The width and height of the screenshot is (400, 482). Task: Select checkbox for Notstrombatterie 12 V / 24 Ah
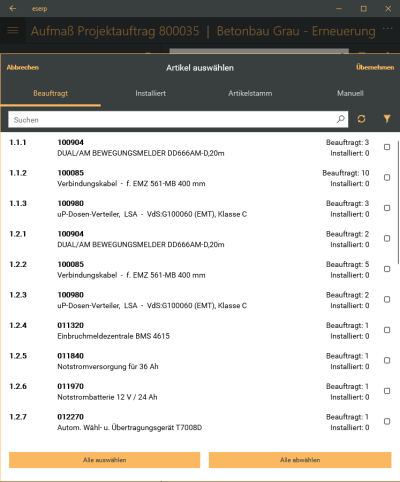(x=387, y=391)
